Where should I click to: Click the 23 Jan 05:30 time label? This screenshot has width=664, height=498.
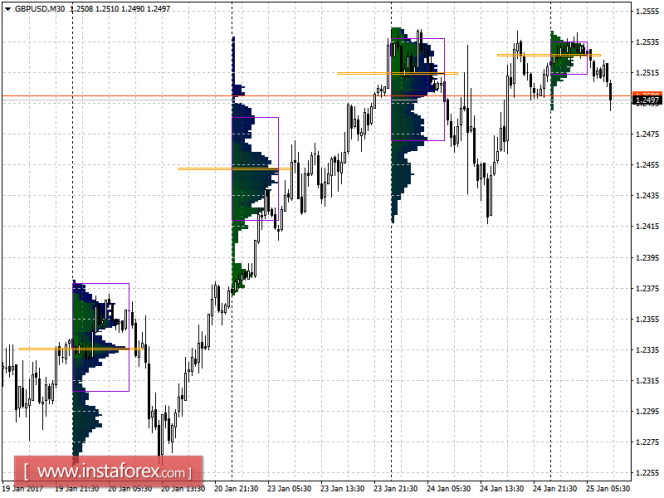pos(290,489)
